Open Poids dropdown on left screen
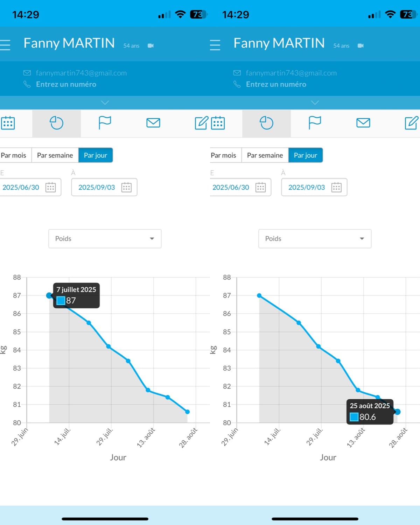Viewport: 420px width, 525px height. coord(105,239)
